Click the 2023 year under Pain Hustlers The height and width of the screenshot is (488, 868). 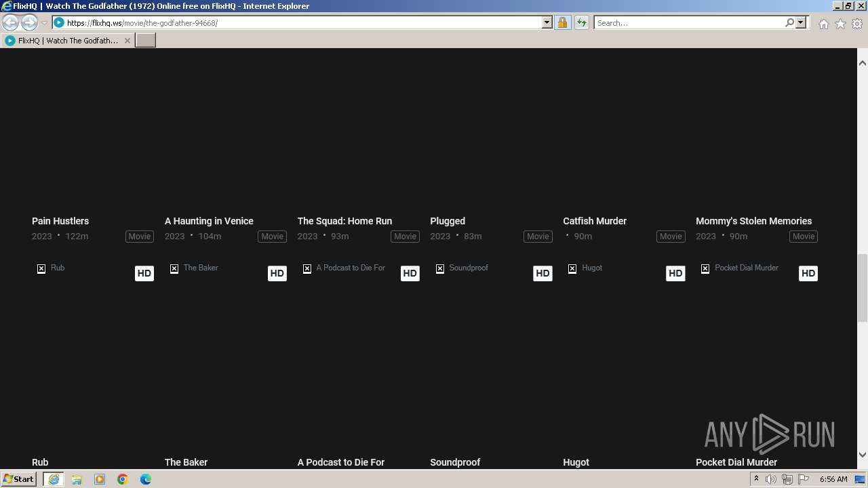(x=42, y=237)
